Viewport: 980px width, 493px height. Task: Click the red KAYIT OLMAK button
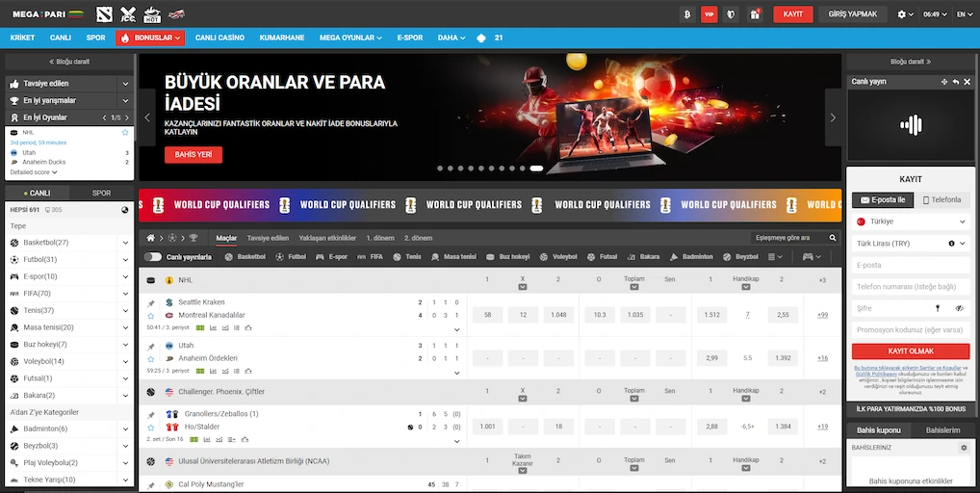[911, 351]
